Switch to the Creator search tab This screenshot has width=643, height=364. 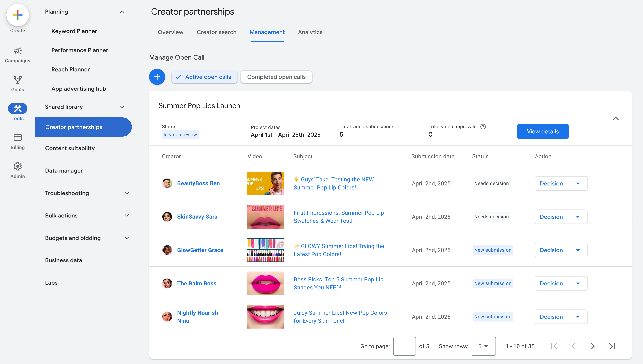tap(216, 32)
